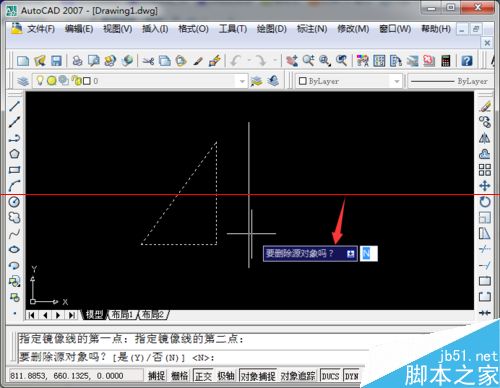Select the Construction Line tool
This screenshot has width=500, height=388.
(14, 122)
